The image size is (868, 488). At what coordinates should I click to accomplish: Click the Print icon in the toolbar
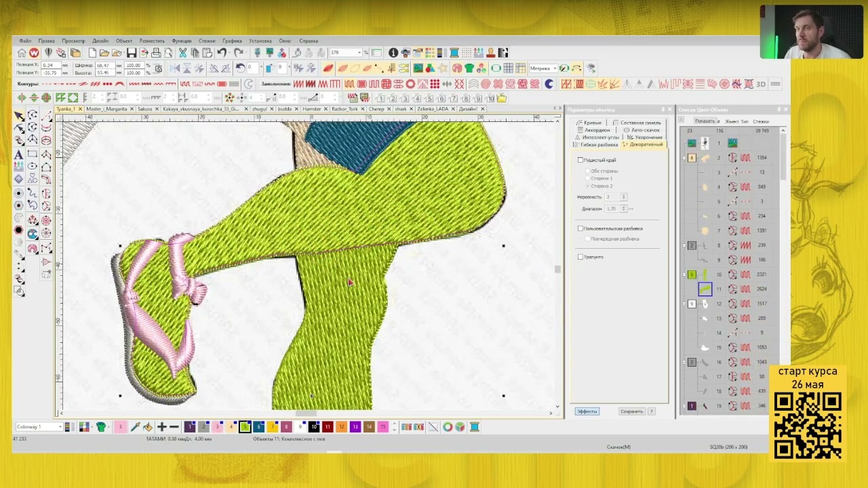pyautogui.click(x=156, y=53)
